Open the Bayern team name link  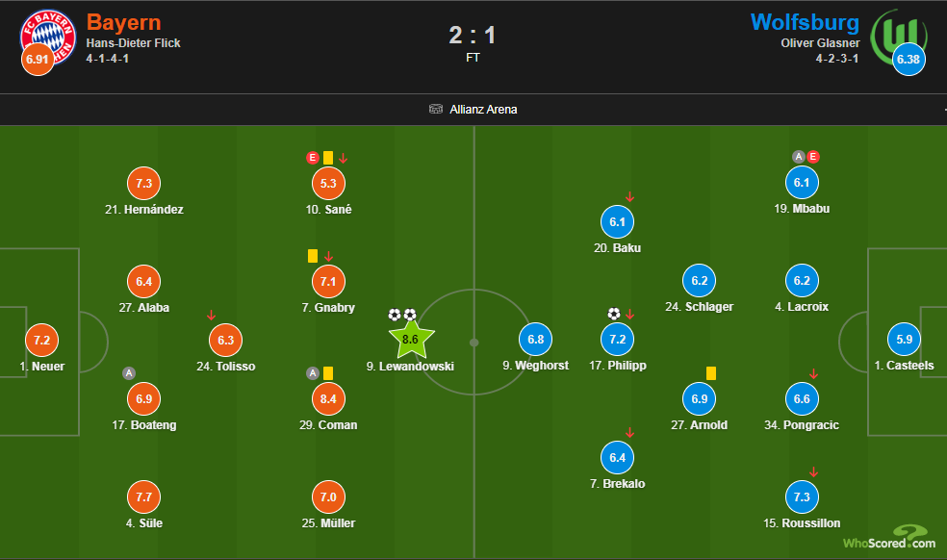click(x=124, y=22)
